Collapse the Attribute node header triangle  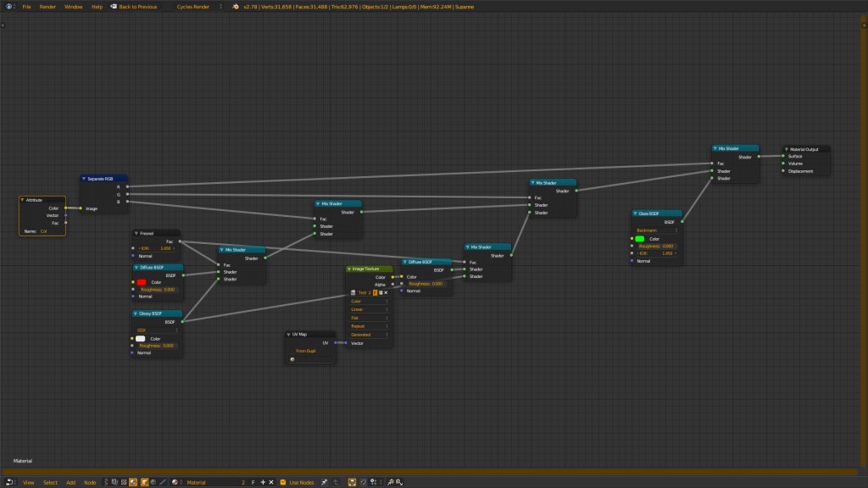click(x=22, y=200)
